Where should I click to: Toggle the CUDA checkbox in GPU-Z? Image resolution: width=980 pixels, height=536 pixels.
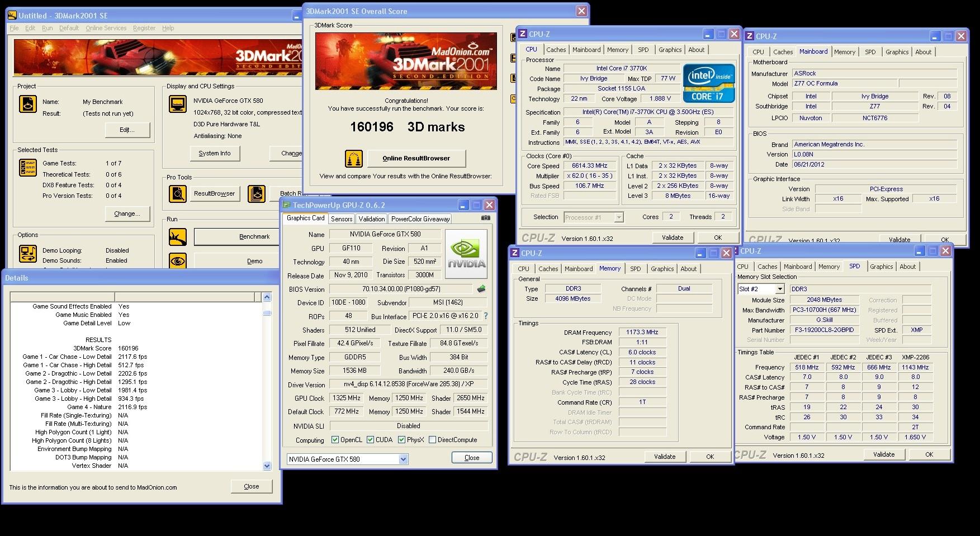(x=371, y=440)
